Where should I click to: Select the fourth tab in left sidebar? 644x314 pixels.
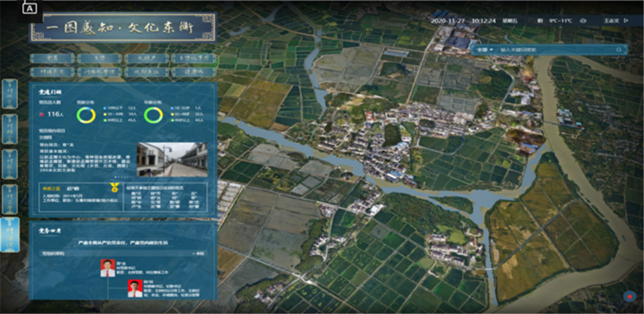click(10, 199)
